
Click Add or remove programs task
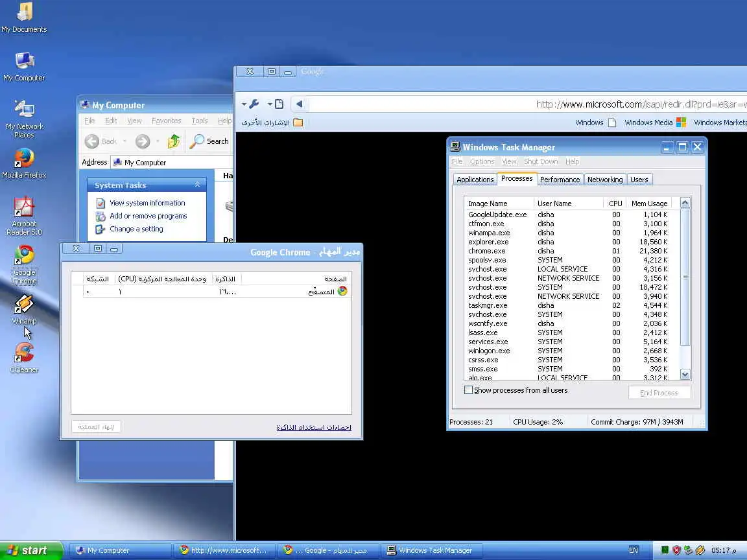pos(148,216)
